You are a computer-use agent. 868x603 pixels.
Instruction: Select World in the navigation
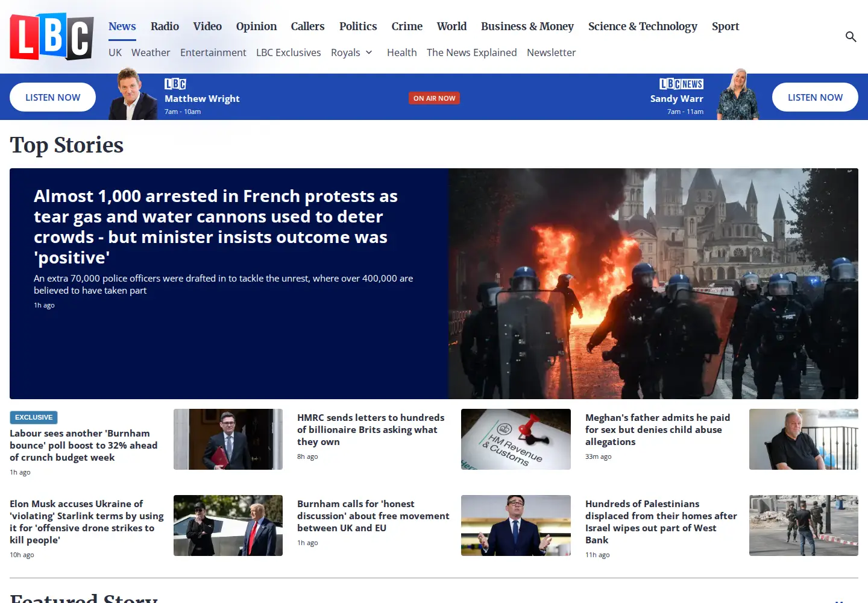point(451,26)
